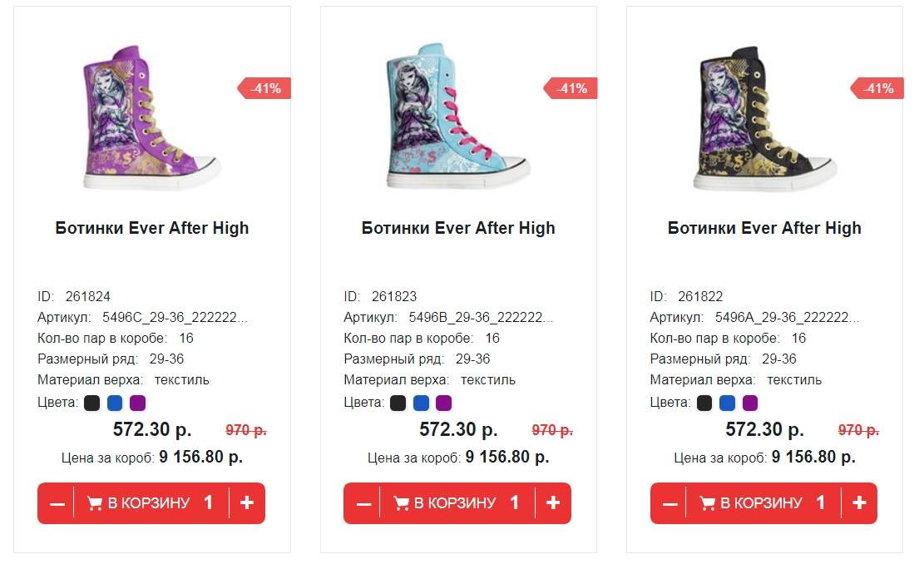Open the purple boots product image

point(151,116)
